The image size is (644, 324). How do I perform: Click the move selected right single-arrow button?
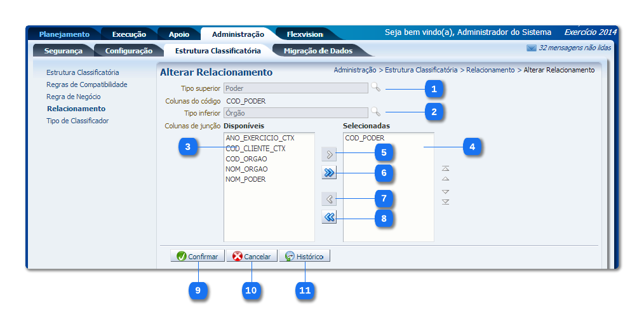click(x=329, y=154)
